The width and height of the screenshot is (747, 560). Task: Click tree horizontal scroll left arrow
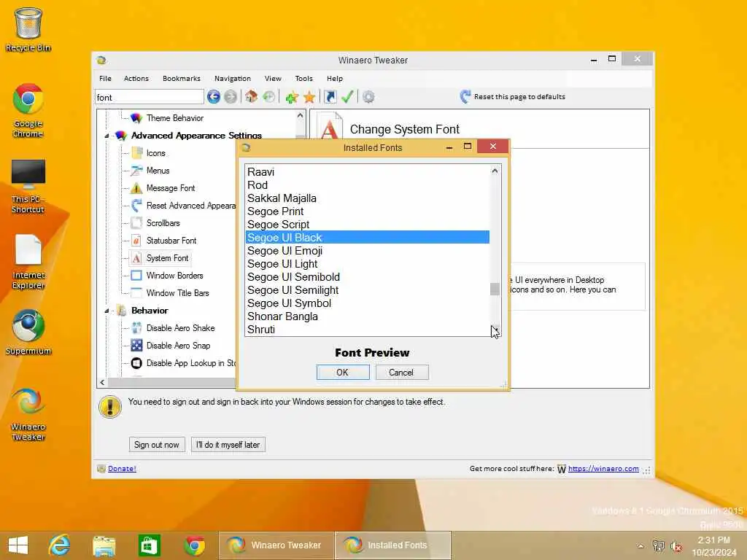click(x=102, y=382)
